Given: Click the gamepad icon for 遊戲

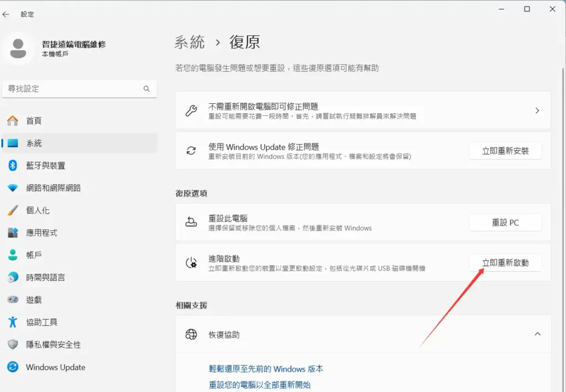Looking at the screenshot, I should (13, 300).
